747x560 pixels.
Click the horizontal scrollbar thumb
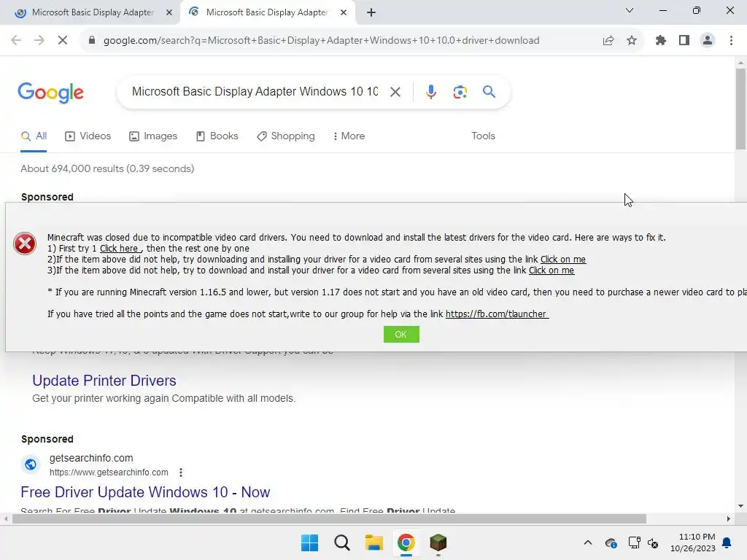[329, 518]
